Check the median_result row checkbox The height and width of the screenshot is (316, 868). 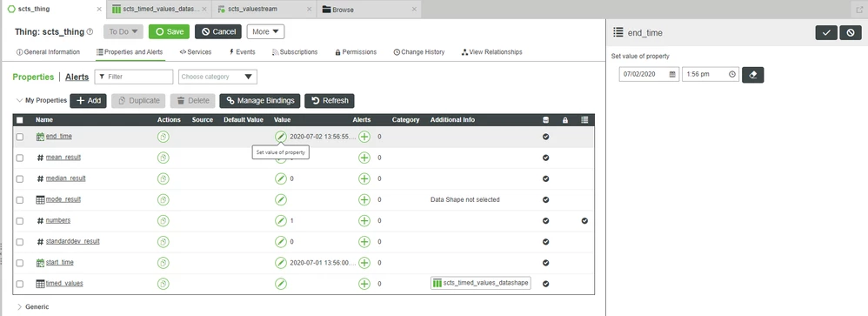20,179
